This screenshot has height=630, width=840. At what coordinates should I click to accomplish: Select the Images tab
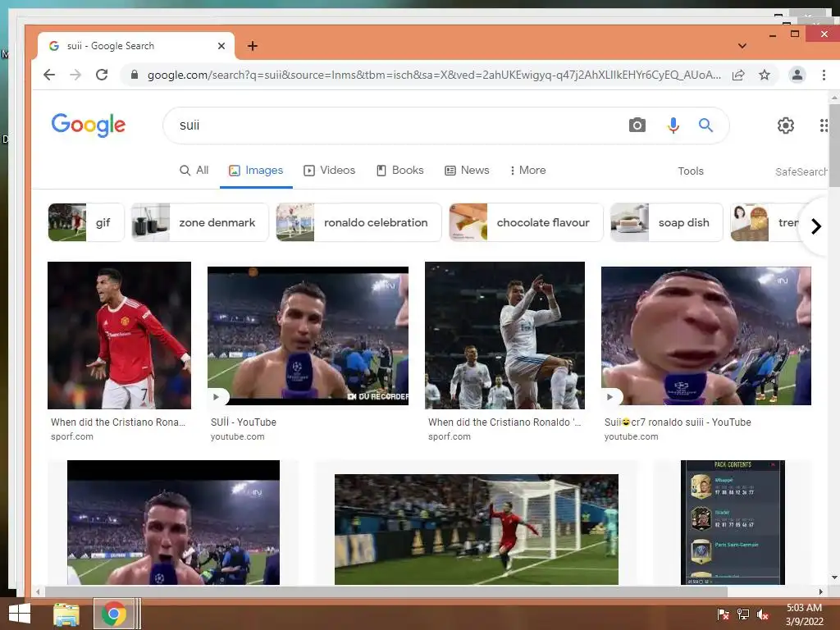pos(256,171)
